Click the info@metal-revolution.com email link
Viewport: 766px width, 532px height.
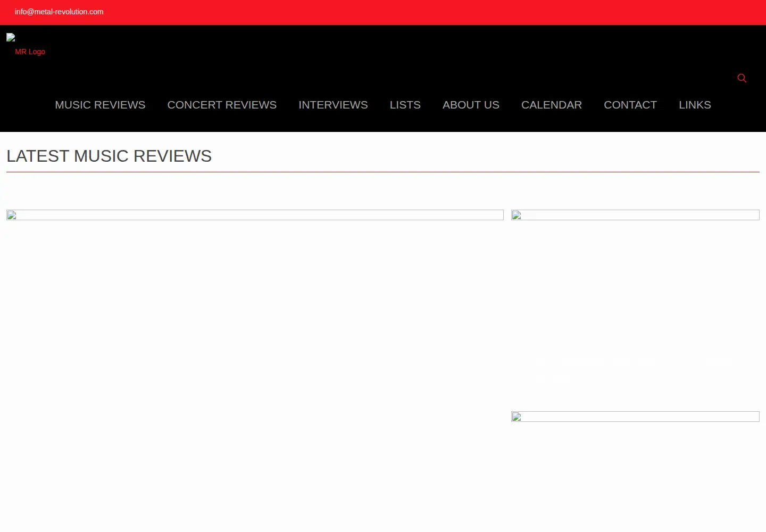(x=59, y=12)
